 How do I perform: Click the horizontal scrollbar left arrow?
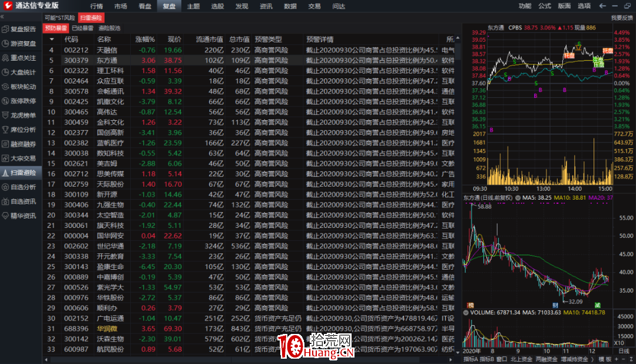[x=47, y=359]
